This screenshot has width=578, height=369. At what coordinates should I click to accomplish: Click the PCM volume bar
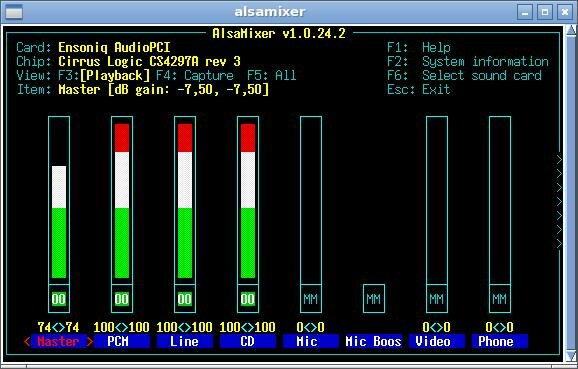[122, 200]
